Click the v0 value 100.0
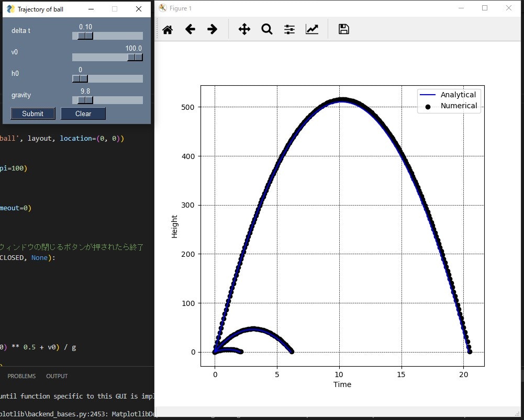524x420 pixels. pos(133,49)
